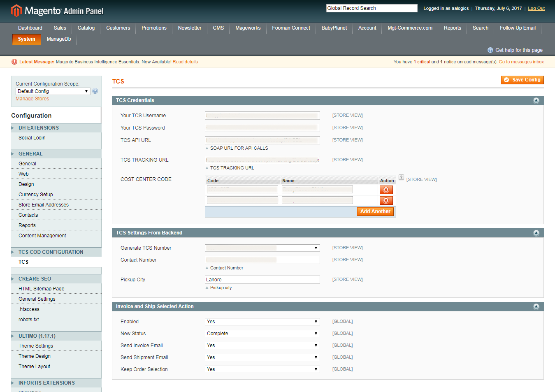Open the ManageDb menu
This screenshot has width=555, height=392.
59,39
